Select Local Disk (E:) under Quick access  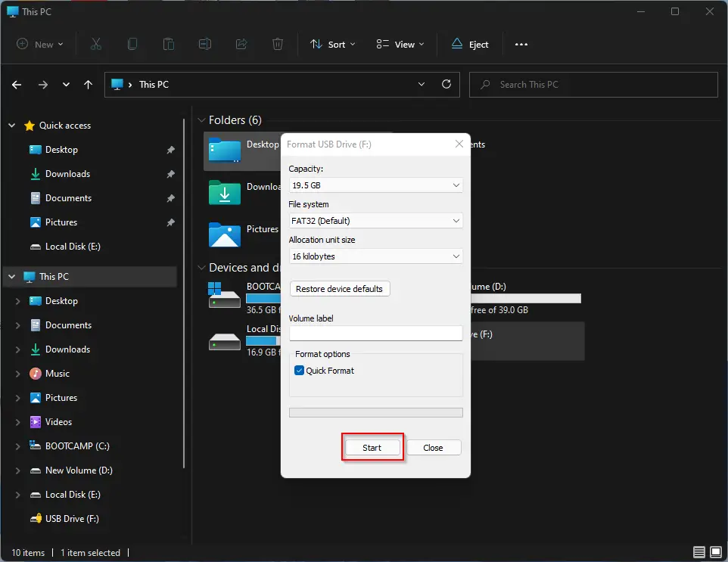tap(73, 247)
